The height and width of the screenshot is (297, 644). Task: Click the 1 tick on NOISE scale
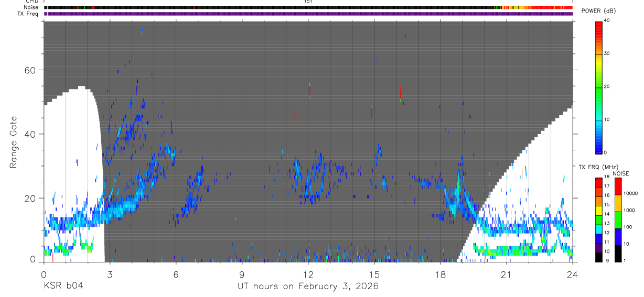point(625,261)
